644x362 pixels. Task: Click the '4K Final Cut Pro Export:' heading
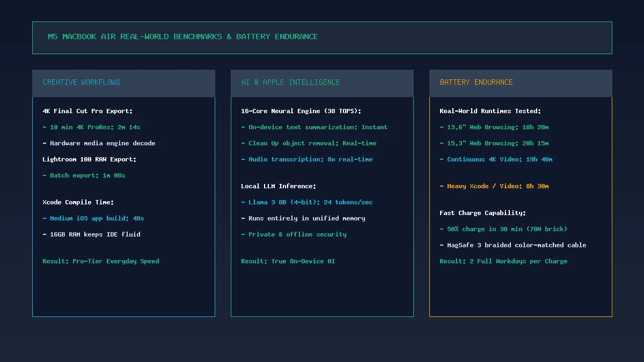pyautogui.click(x=87, y=111)
